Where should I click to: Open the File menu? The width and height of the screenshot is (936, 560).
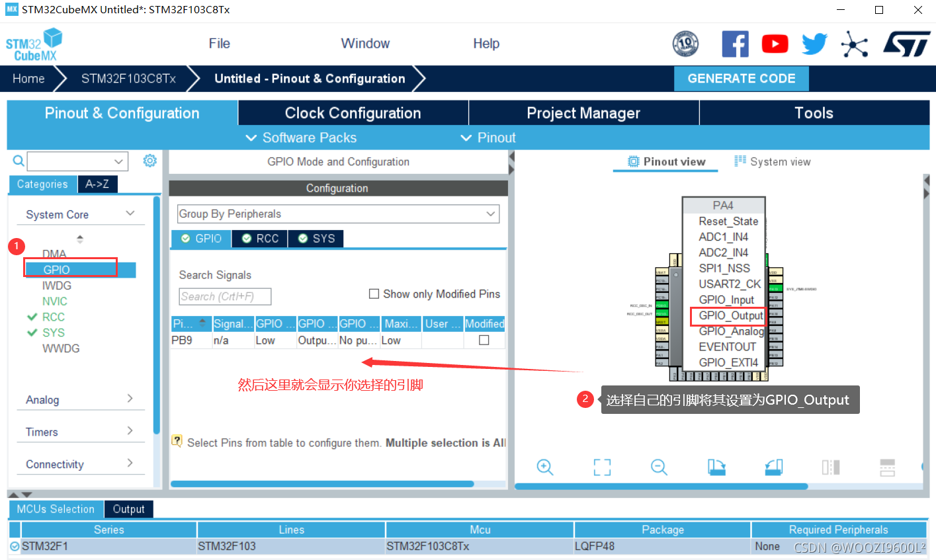click(x=220, y=44)
